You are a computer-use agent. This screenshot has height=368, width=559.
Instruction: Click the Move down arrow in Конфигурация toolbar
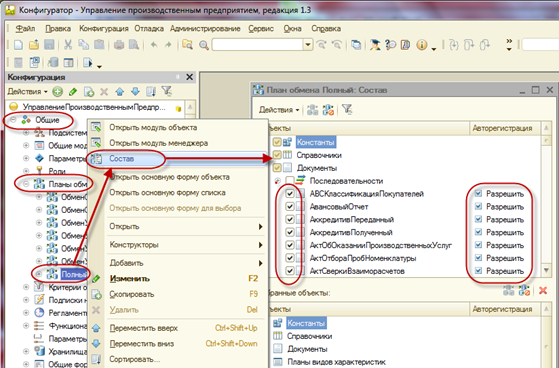(135, 92)
